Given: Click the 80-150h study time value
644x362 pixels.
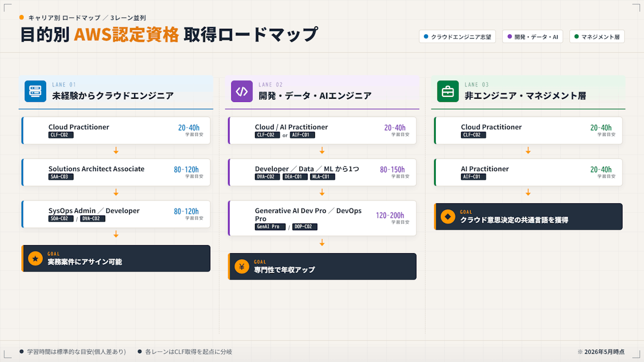Looking at the screenshot, I should coord(392,169).
